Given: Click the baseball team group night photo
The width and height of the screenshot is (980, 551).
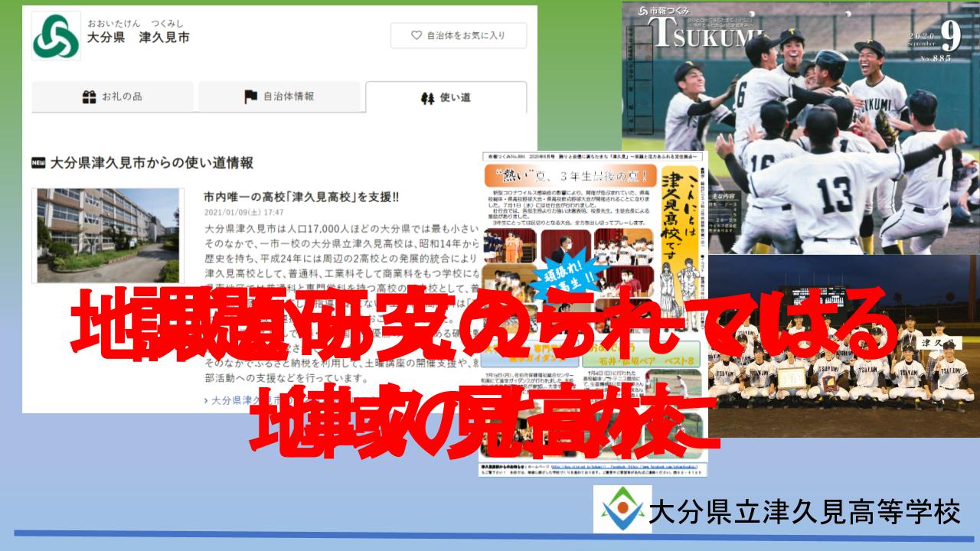Looking at the screenshot, I should tap(844, 346).
